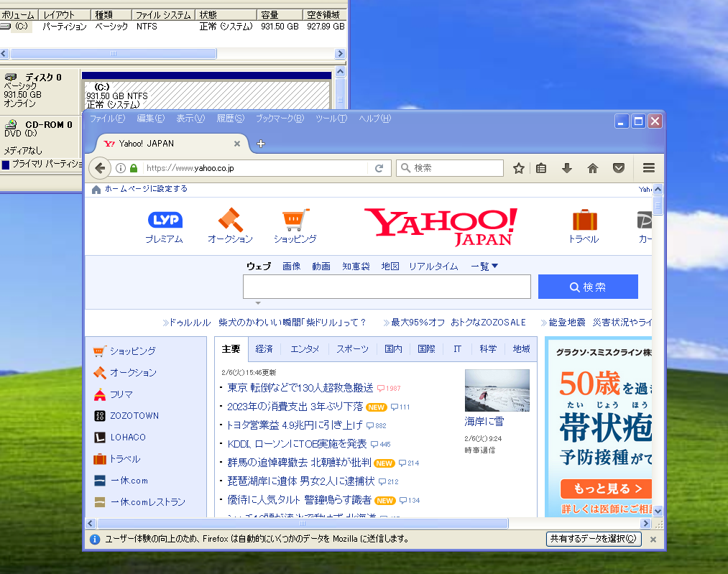This screenshot has width=728, height=574.
Task: Switch to the スポーツ news tab
Action: pyautogui.click(x=352, y=349)
